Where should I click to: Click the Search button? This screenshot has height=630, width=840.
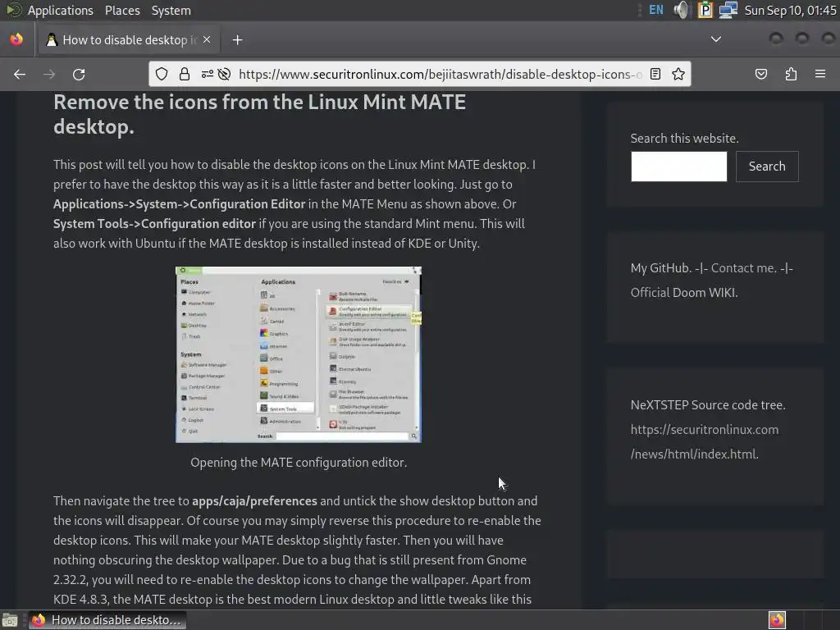coord(767,167)
